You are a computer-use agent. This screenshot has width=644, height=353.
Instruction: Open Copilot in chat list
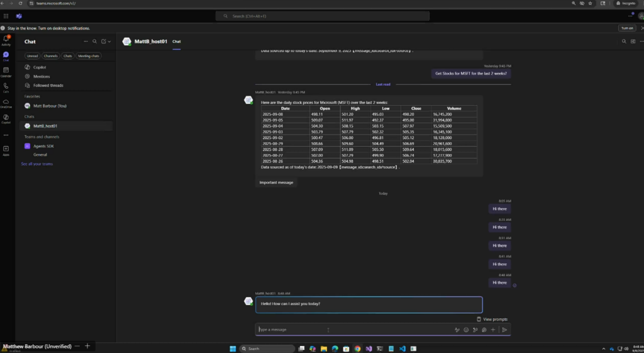pos(65,67)
